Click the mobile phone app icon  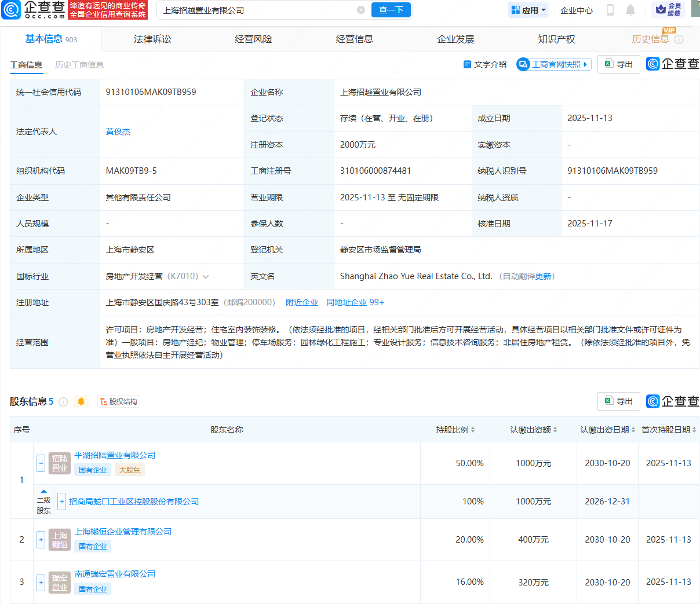[x=610, y=10]
